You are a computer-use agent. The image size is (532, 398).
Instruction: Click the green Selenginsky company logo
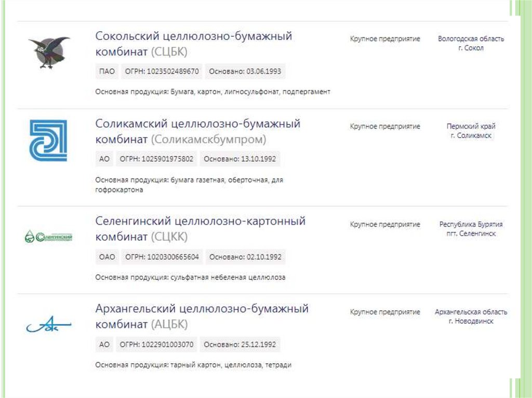click(48, 237)
